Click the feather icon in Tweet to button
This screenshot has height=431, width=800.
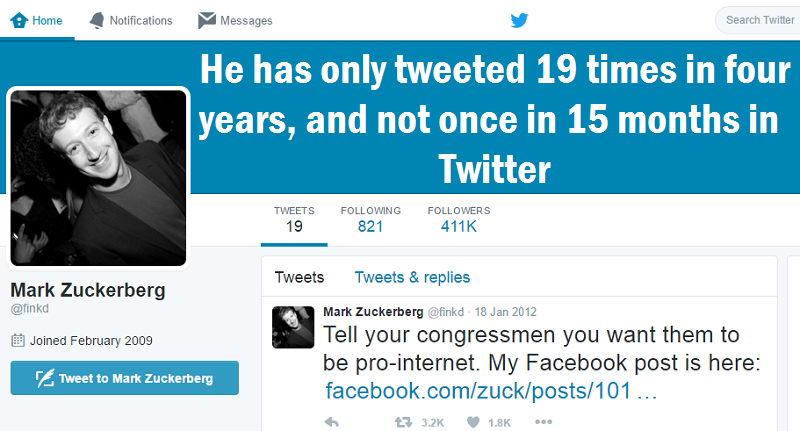click(x=45, y=378)
